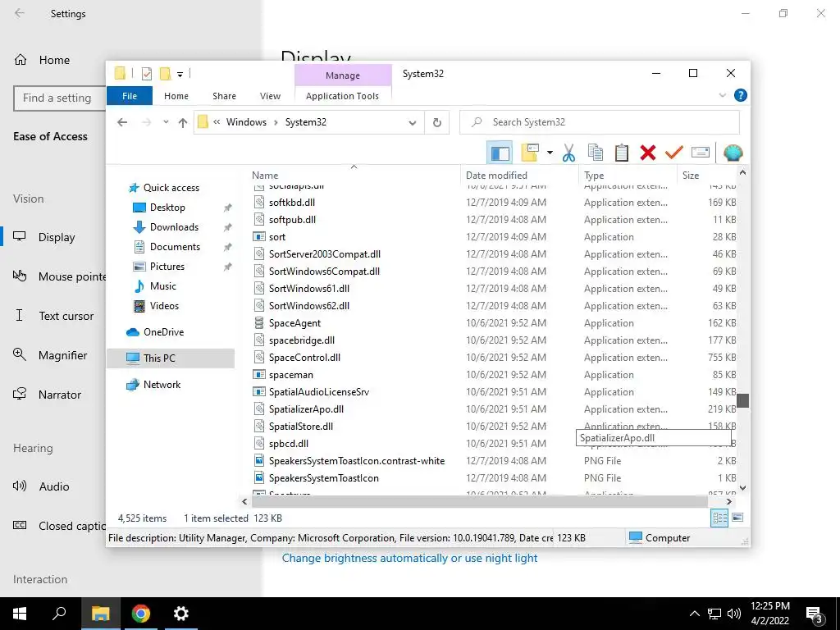Open Downloads in navigation pane
This screenshot has width=840, height=630.
click(x=174, y=227)
